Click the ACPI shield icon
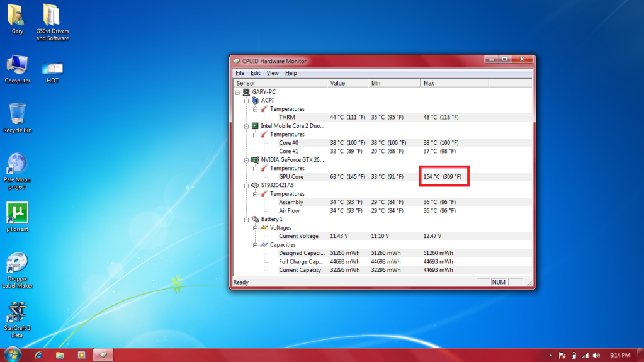The height and width of the screenshot is (362, 644). point(255,100)
